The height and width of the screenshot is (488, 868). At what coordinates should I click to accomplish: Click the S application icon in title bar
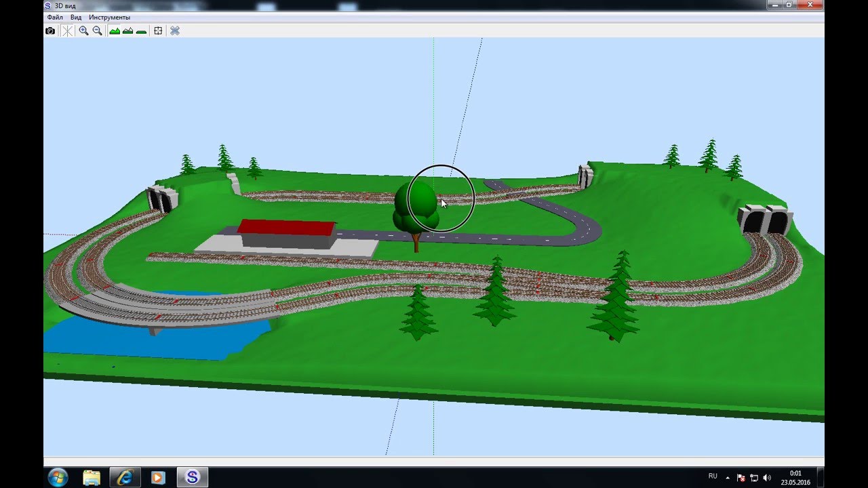(47, 5)
